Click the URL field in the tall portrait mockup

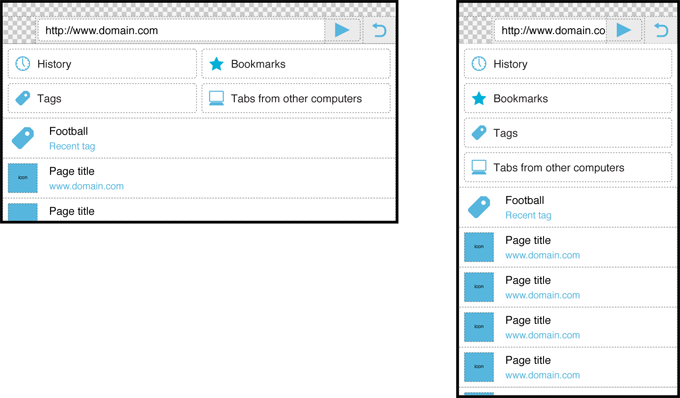tap(550, 30)
